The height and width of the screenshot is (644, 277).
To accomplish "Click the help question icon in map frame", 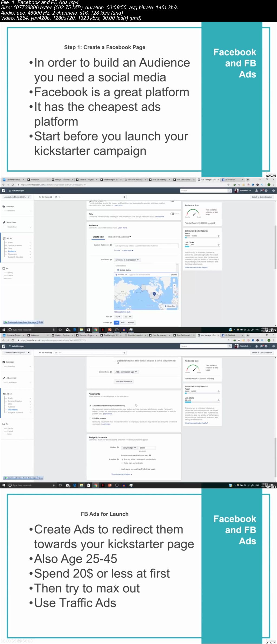I will (x=273, y=190).
